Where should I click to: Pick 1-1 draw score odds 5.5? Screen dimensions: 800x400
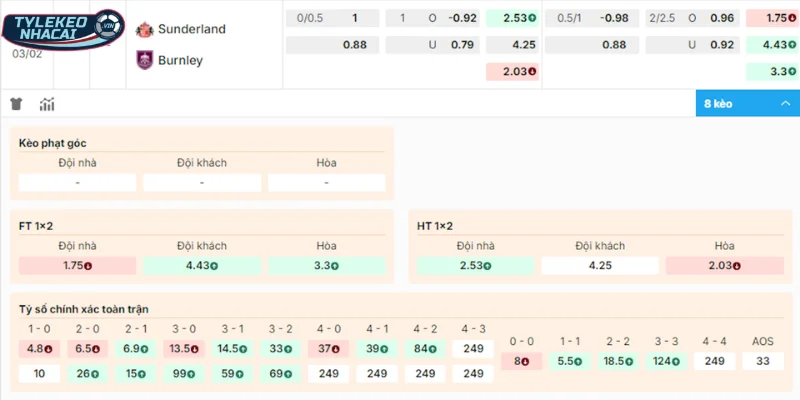click(x=570, y=360)
